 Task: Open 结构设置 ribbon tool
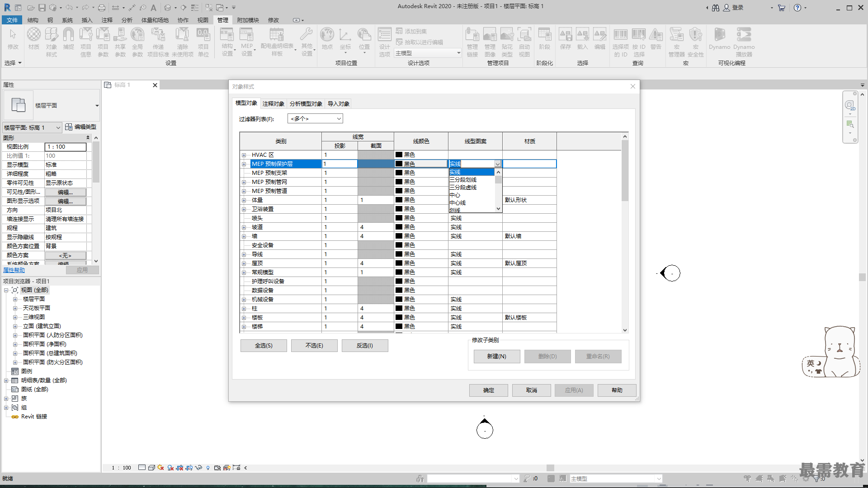coord(227,42)
